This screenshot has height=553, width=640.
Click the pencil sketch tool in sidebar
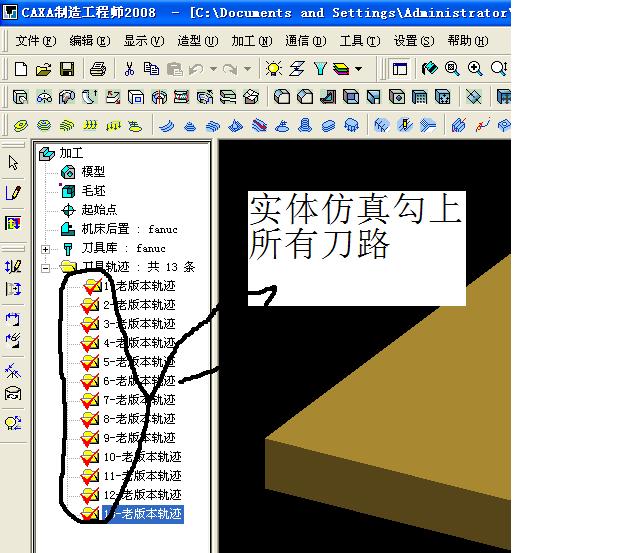click(x=13, y=193)
